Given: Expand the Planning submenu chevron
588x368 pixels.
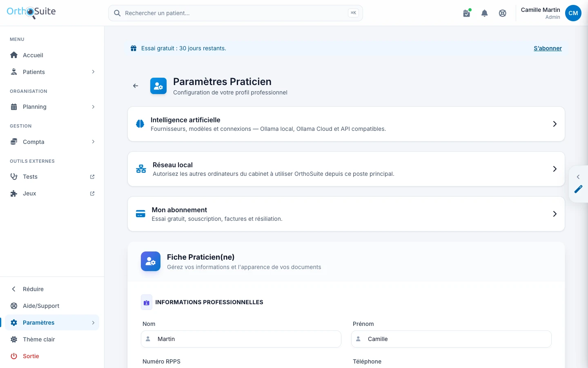Looking at the screenshot, I should [93, 107].
